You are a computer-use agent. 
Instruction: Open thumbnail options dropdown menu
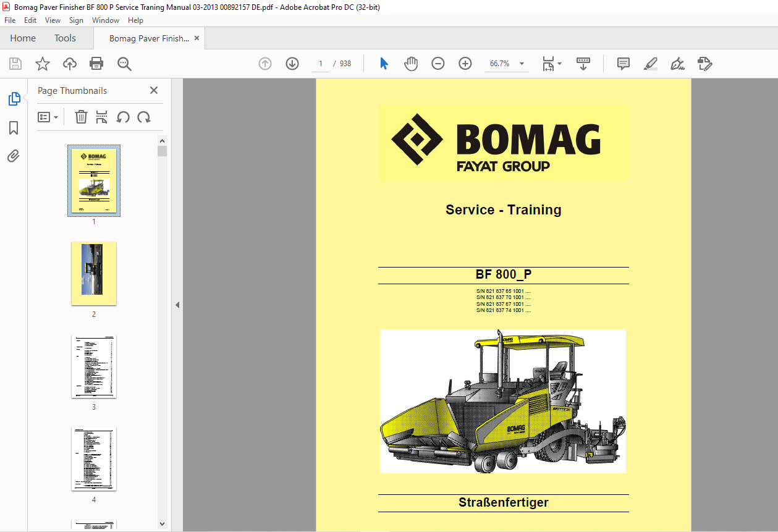click(x=48, y=117)
